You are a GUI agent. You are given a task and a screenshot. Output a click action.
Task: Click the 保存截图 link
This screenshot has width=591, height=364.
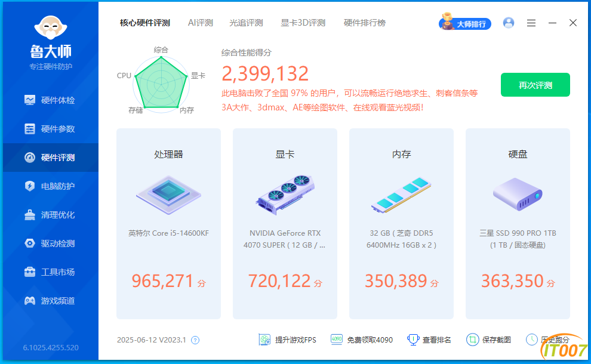[489, 340]
